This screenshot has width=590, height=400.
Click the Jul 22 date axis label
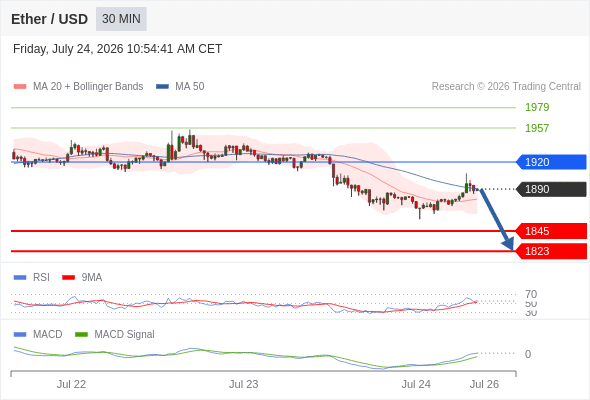71,384
